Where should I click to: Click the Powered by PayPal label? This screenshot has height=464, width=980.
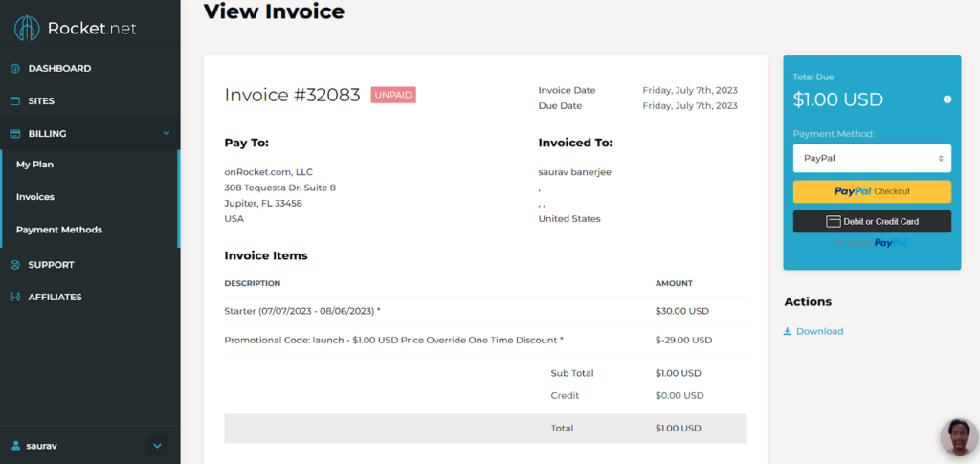tap(872, 243)
